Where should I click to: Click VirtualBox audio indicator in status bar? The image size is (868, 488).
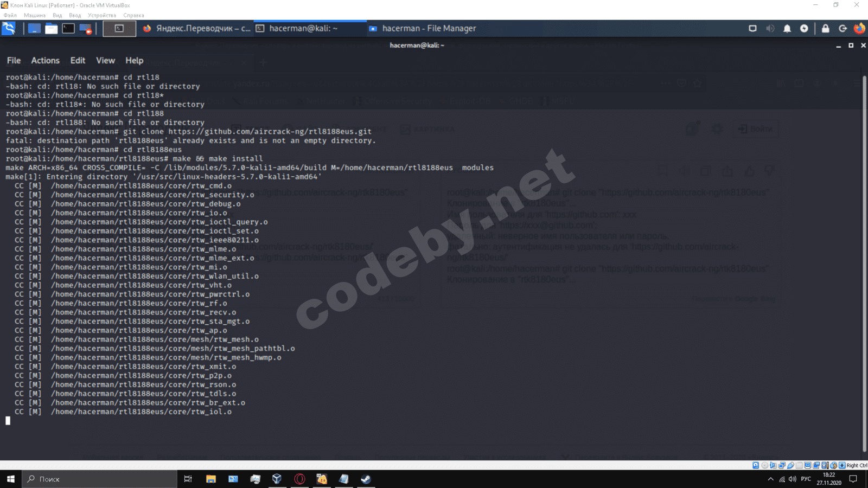(773, 465)
